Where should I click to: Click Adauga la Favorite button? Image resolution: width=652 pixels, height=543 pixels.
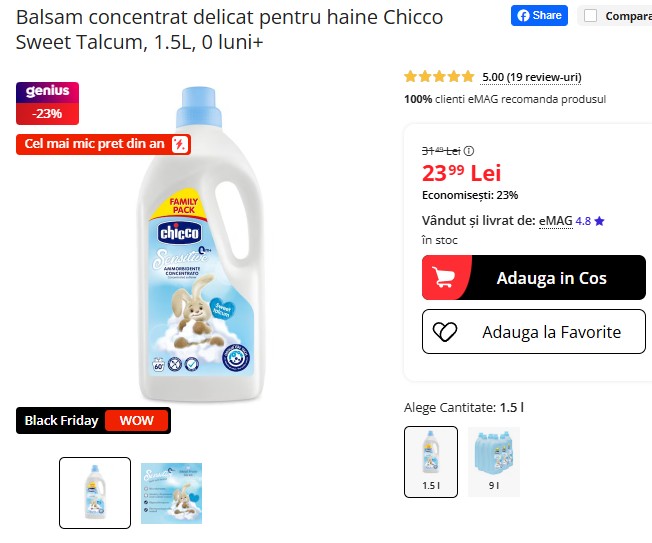[x=533, y=332]
